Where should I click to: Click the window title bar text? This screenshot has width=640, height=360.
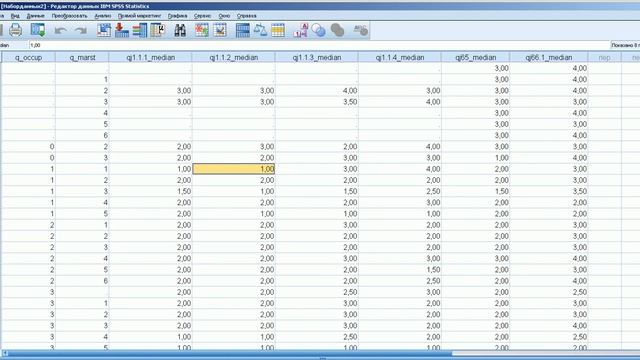click(x=75, y=6)
